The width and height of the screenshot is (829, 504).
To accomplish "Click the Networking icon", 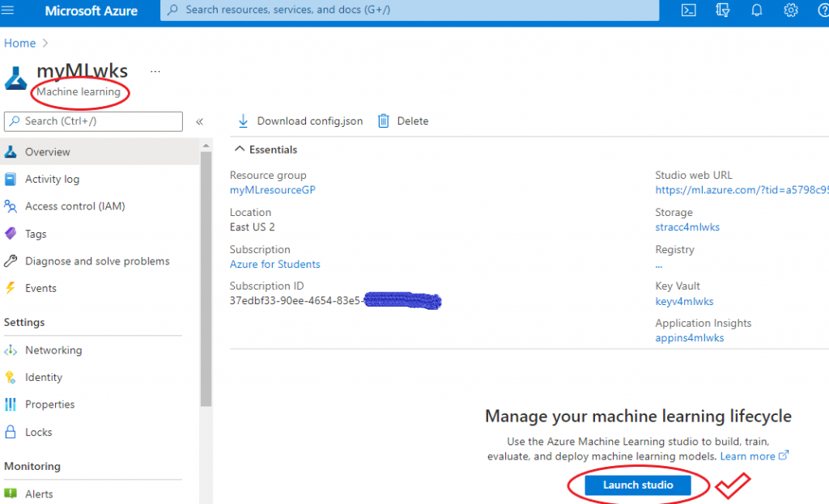I will click(x=11, y=350).
